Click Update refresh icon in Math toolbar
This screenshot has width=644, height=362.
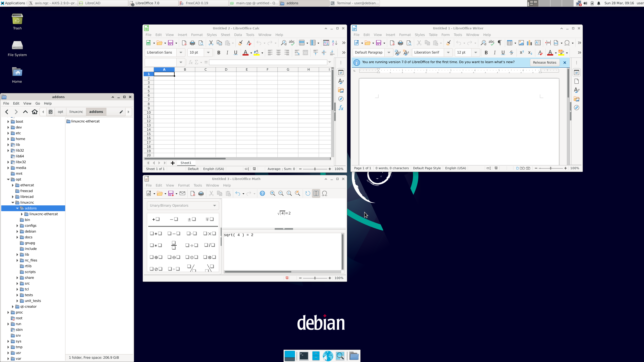pyautogui.click(x=308, y=193)
